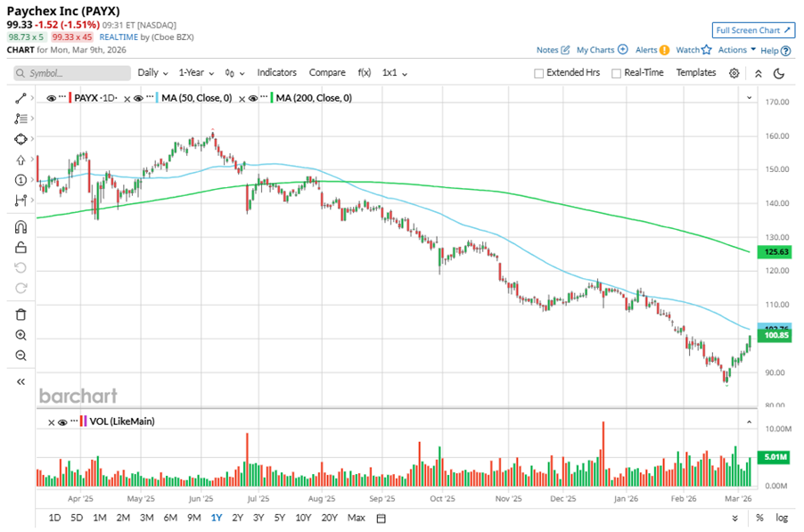Click the MA 200 green color swatch
Screen dimensions: 804x532
pyautogui.click(x=272, y=98)
